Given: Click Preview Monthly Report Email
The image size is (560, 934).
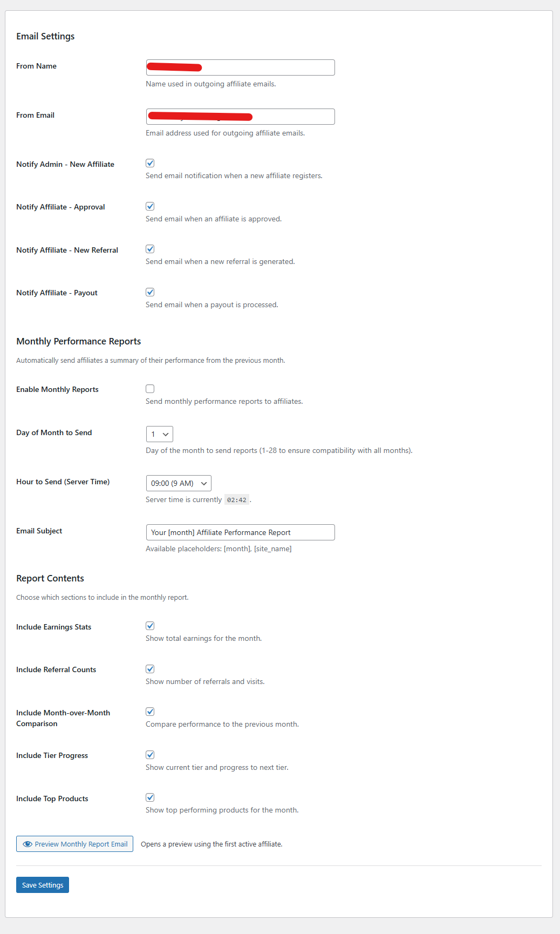Looking at the screenshot, I should (x=74, y=843).
